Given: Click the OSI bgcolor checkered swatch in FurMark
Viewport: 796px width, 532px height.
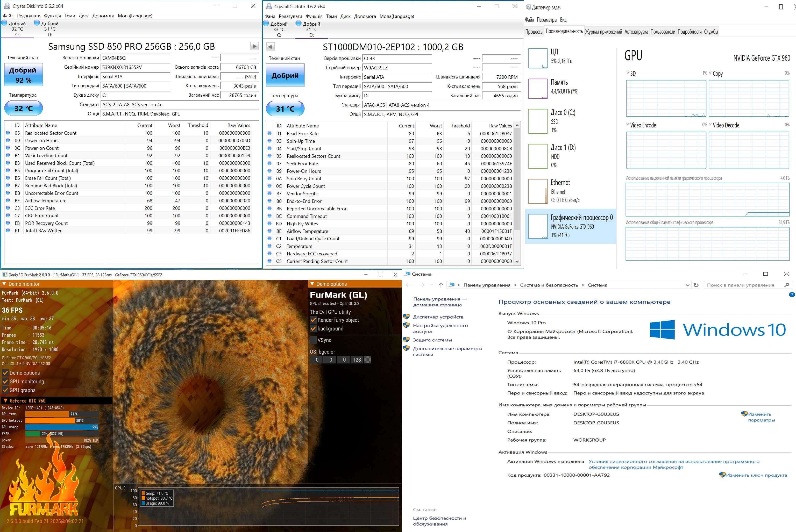Looking at the screenshot, I should point(367,360).
